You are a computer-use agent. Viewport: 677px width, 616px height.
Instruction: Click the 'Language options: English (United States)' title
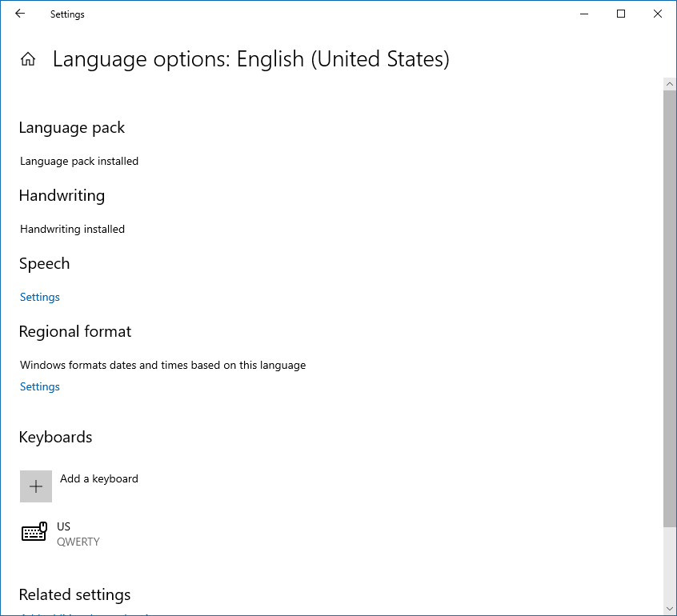click(x=250, y=59)
